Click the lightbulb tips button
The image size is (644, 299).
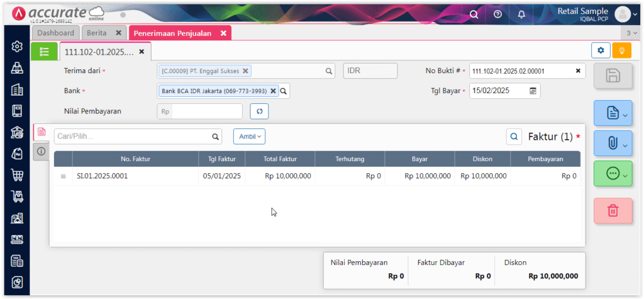621,51
